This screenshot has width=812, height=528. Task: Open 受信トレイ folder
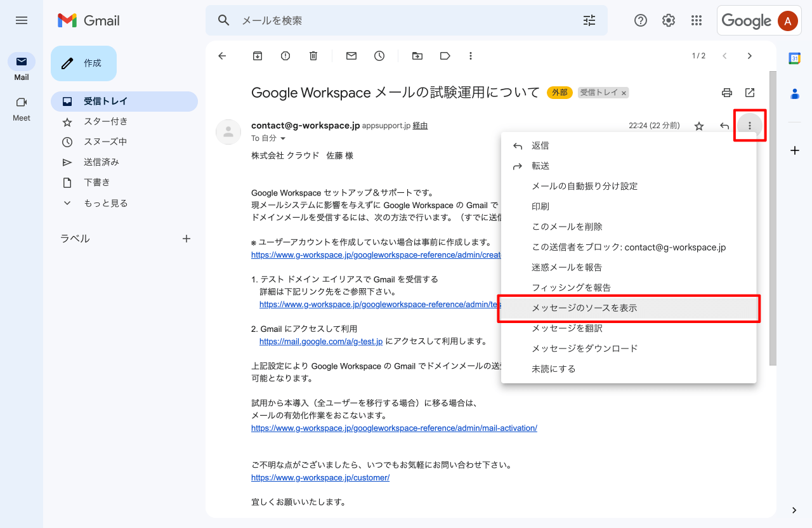(x=124, y=101)
